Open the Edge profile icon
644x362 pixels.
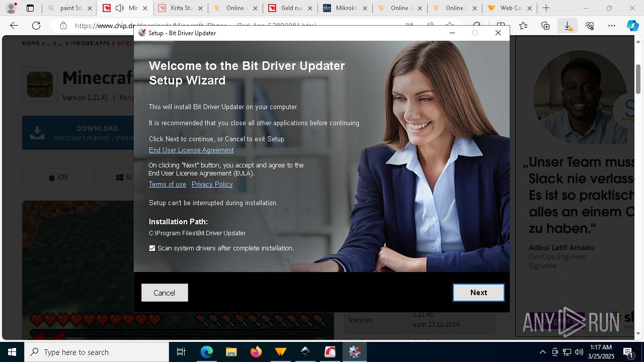(11, 8)
